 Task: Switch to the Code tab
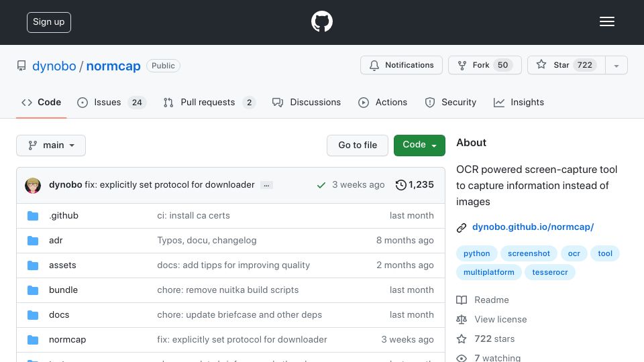[41, 102]
